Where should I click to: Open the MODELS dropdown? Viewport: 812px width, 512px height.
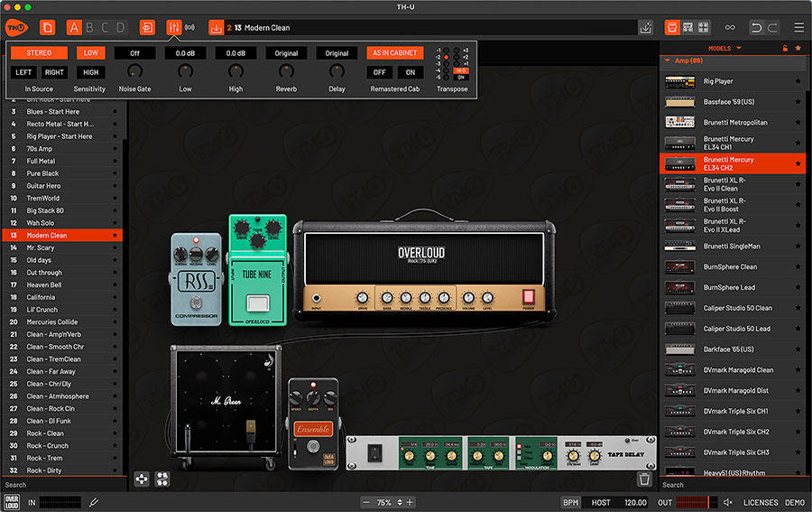pos(724,48)
